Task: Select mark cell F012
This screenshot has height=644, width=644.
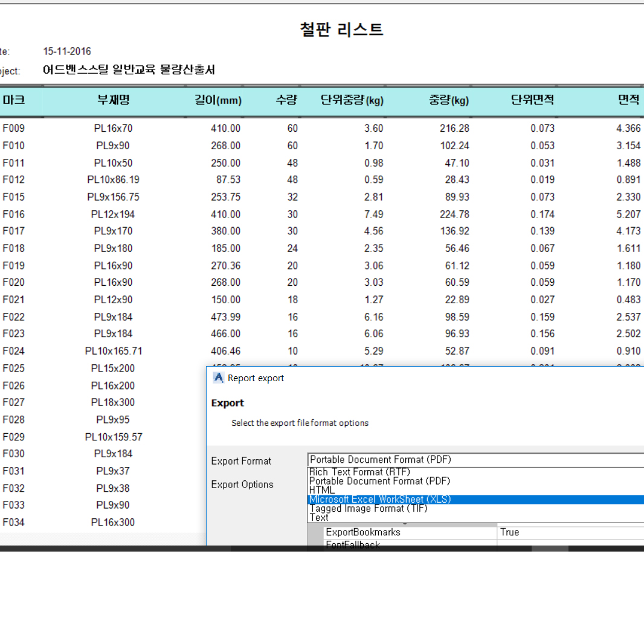Action: [13, 180]
